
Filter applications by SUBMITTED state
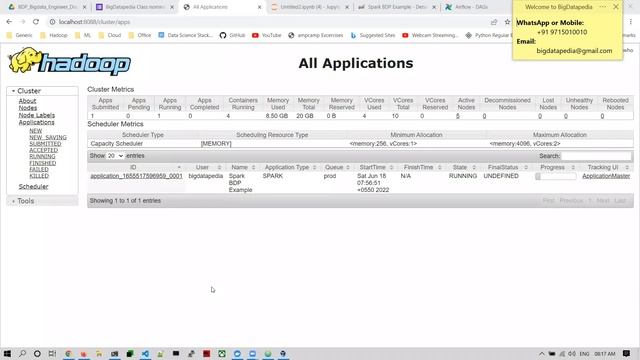[45, 144]
